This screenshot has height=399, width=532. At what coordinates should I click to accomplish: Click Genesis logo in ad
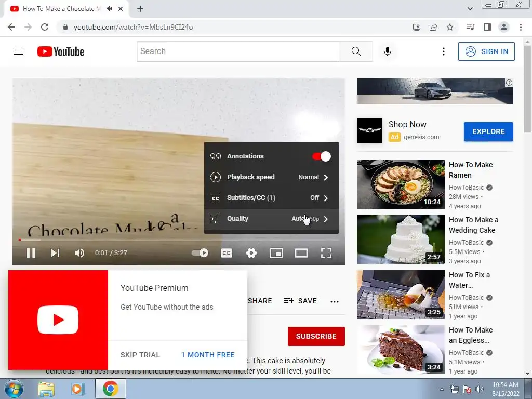(370, 130)
